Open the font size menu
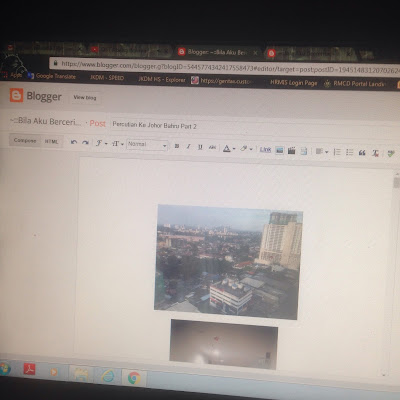Image resolution: width=400 pixels, height=400 pixels. (118, 144)
